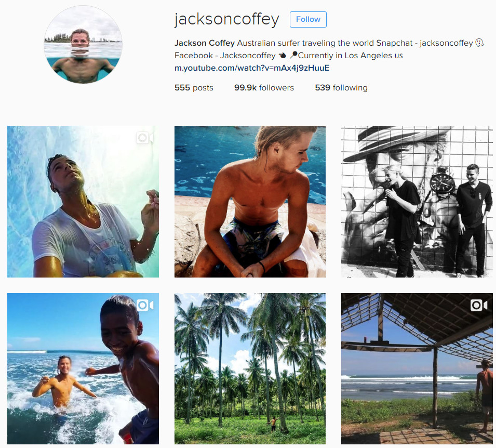Viewport: 496px width, 448px height.
Task: View the 99.9k followers list
Action: 264,88
